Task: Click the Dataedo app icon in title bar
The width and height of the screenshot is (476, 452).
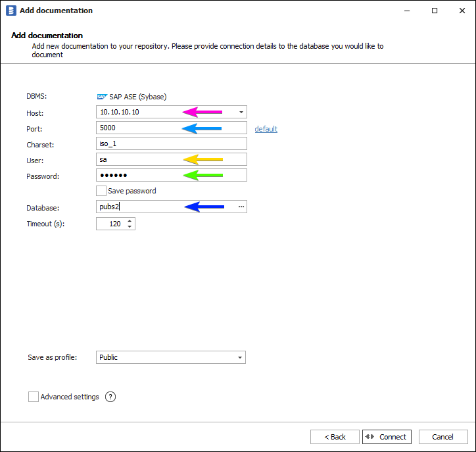Action: click(x=11, y=11)
